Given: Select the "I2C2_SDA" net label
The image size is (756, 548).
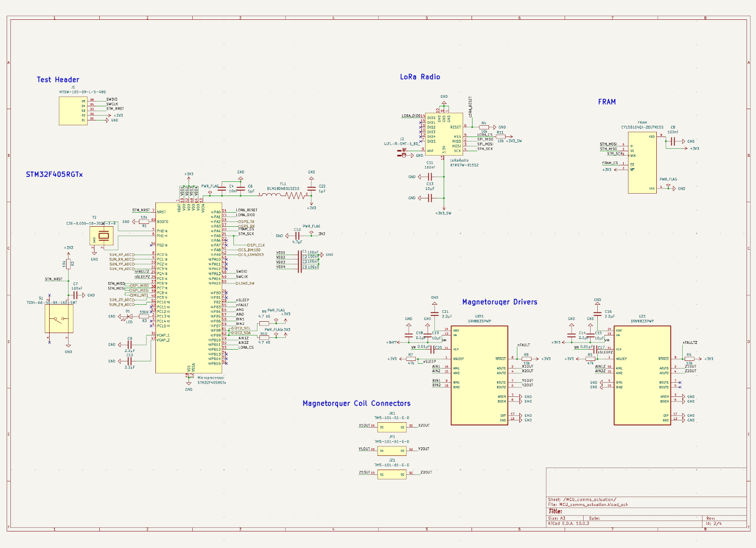Looking at the screenshot, I should 242,333.
